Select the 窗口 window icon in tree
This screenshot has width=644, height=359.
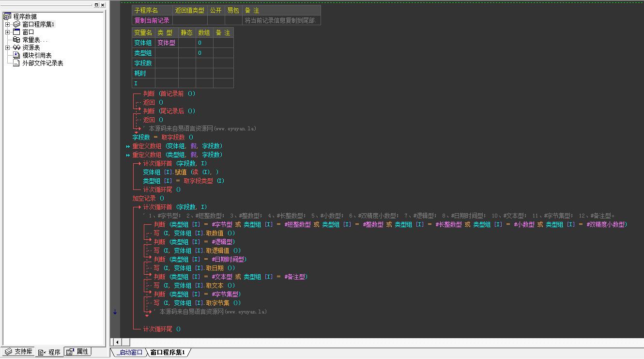(x=16, y=32)
